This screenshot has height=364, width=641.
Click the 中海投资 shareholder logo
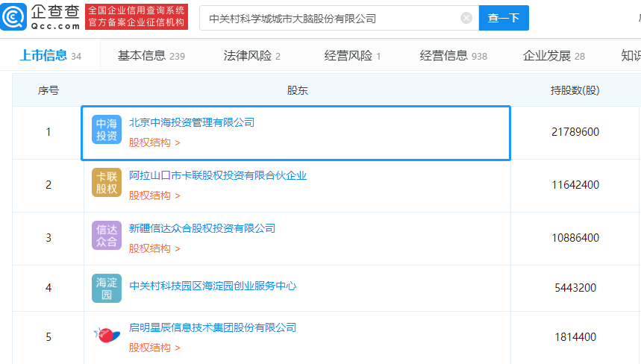point(107,130)
